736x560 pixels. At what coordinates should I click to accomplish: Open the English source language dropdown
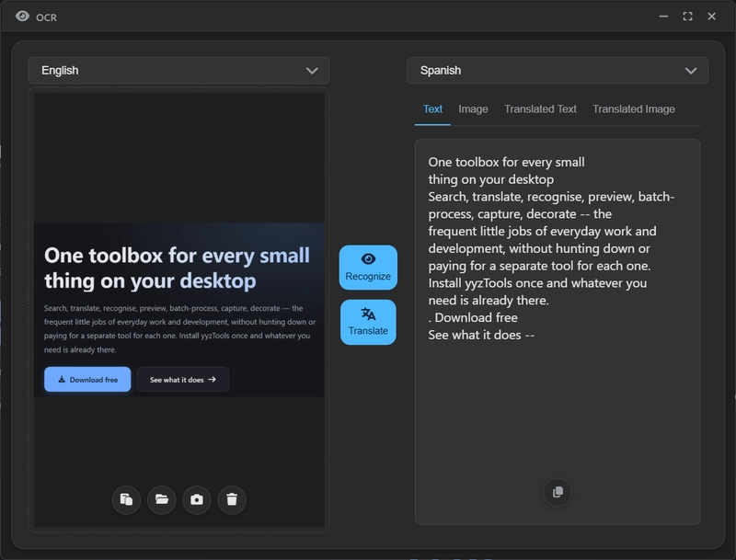pos(178,71)
